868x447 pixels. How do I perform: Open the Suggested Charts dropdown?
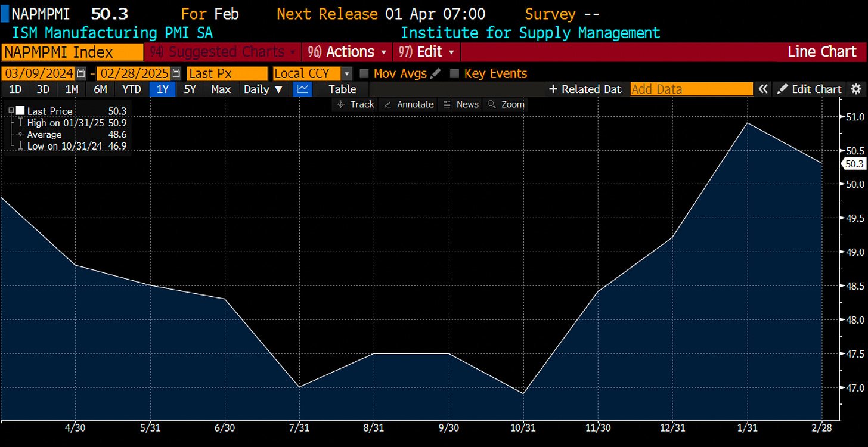click(x=223, y=52)
